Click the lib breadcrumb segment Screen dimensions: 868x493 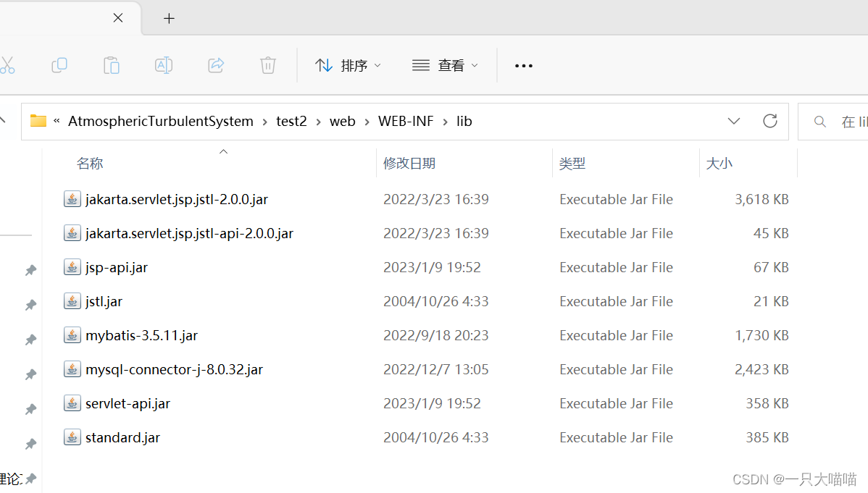(x=464, y=121)
